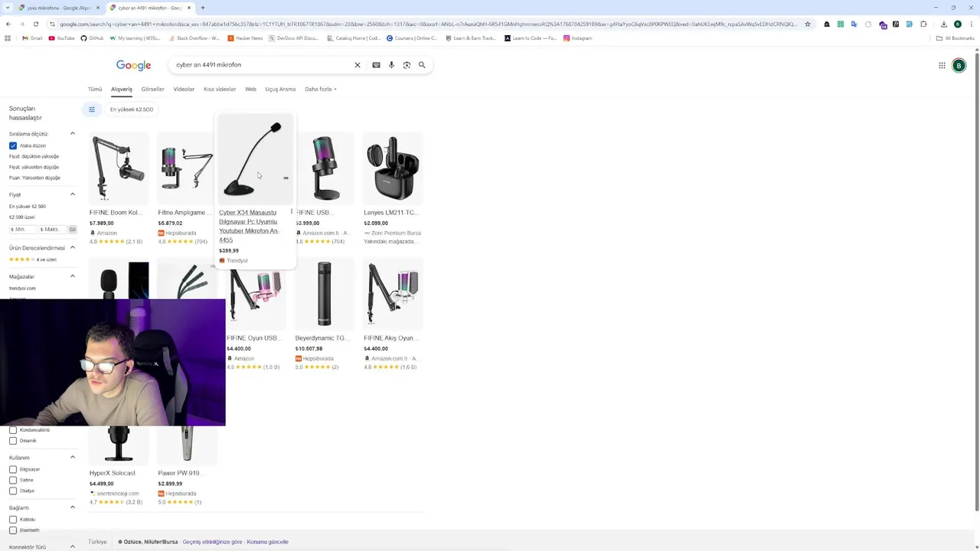980x551 pixels.
Task: Search by image with Google Lens icon
Action: (407, 65)
